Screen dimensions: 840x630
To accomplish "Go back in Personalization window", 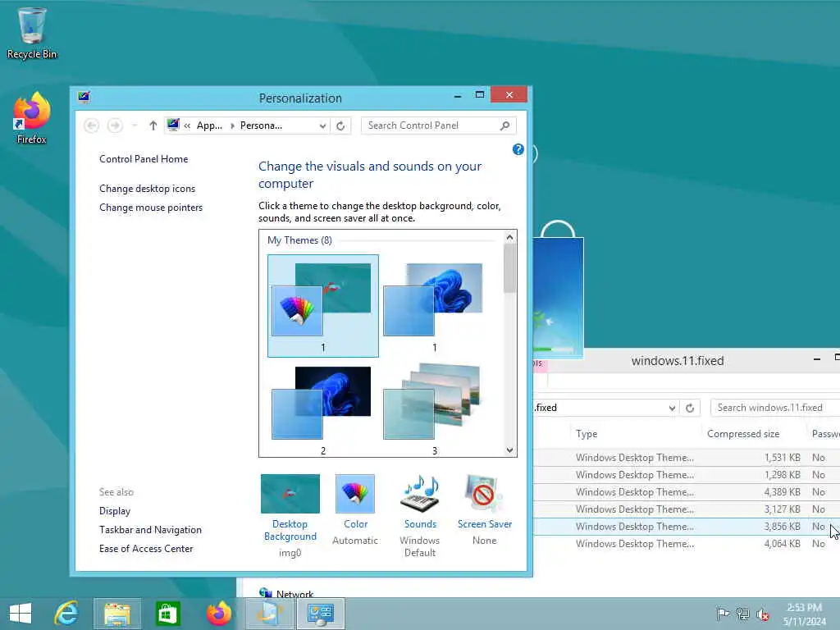I will [92, 126].
